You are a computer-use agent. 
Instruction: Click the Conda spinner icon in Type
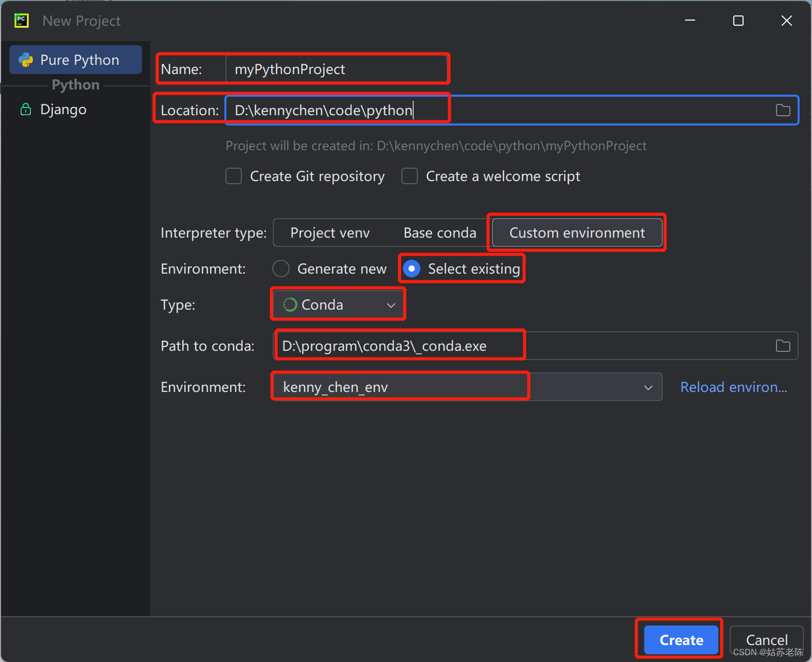pos(290,305)
